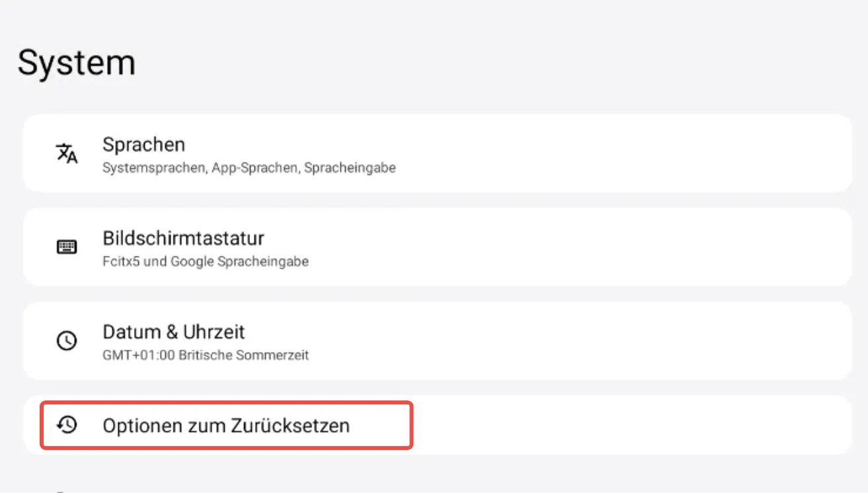Click the "Systemsprachen, App-Sprachen, Spracheingabe" subtitle

click(249, 168)
